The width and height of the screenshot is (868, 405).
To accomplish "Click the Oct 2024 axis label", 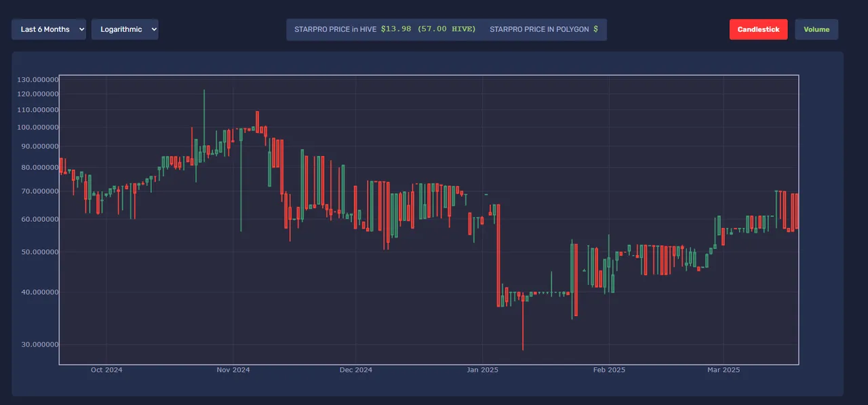I will click(106, 370).
